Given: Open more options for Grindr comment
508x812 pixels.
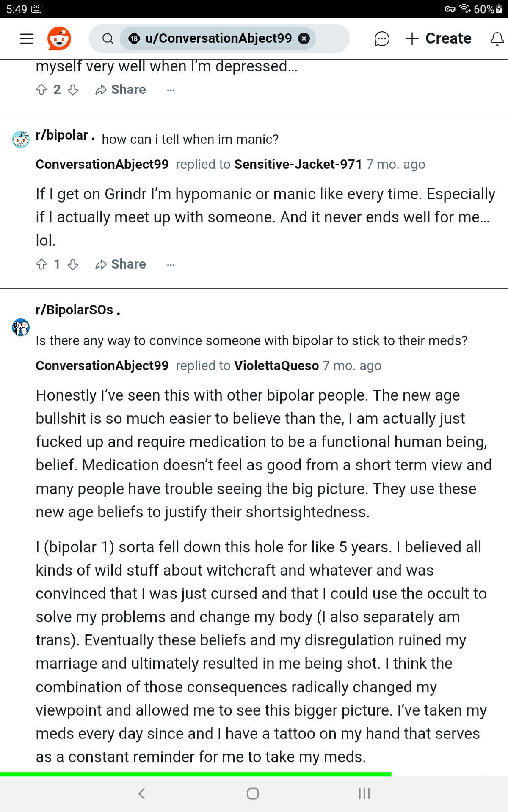Looking at the screenshot, I should point(171,265).
